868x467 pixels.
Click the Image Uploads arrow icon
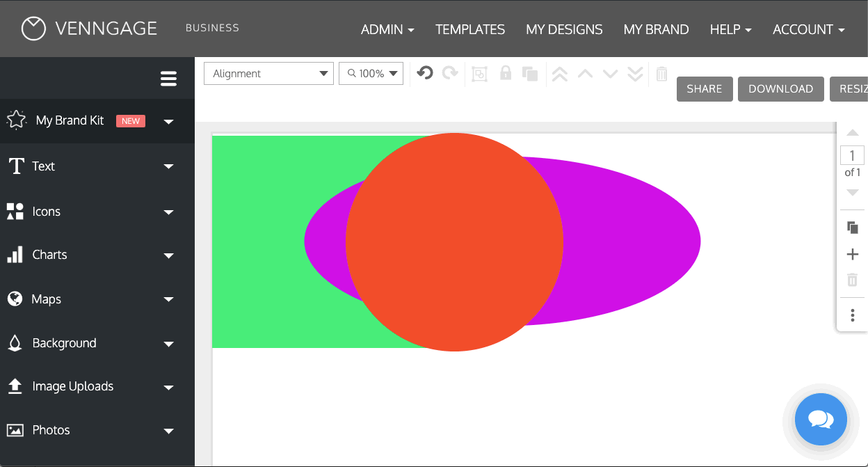pyautogui.click(x=15, y=386)
